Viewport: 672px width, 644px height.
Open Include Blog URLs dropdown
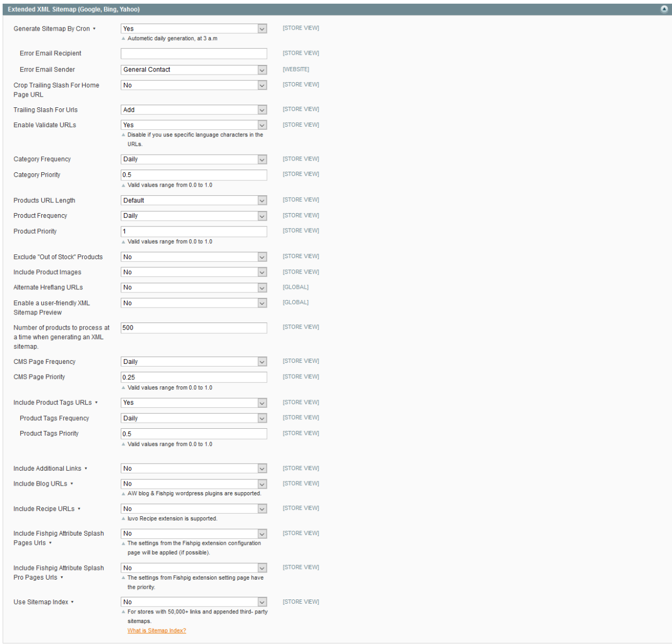click(x=194, y=484)
